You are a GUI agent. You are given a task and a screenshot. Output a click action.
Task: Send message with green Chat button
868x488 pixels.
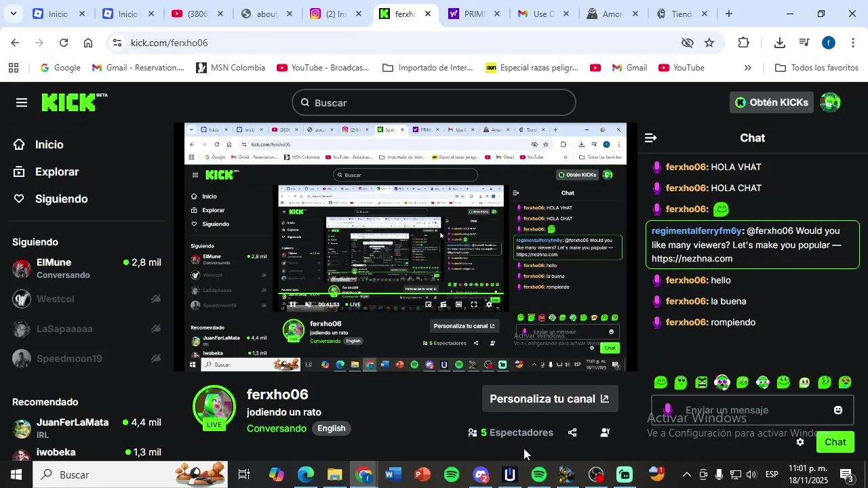[x=835, y=442]
